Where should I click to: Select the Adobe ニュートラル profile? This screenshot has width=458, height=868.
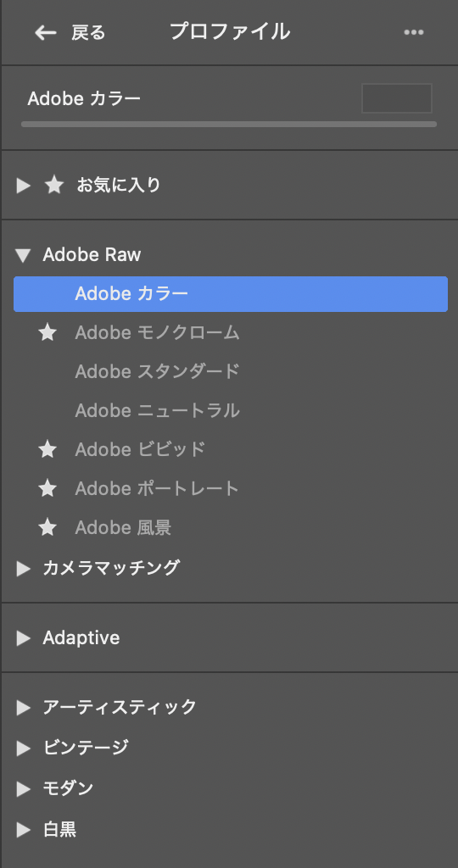point(157,411)
